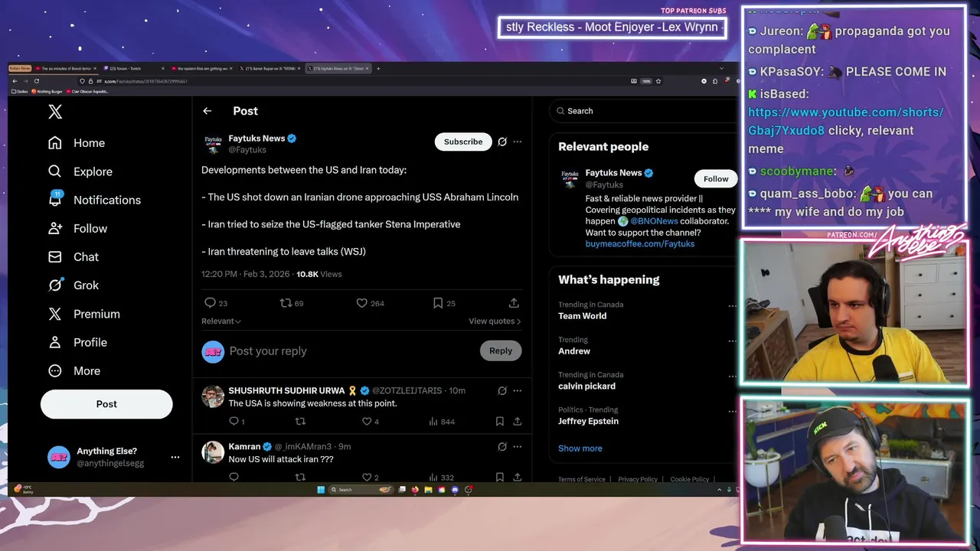This screenshot has width=980, height=551.
Task: Expand the More menu in the sidebar
Action: click(73, 370)
